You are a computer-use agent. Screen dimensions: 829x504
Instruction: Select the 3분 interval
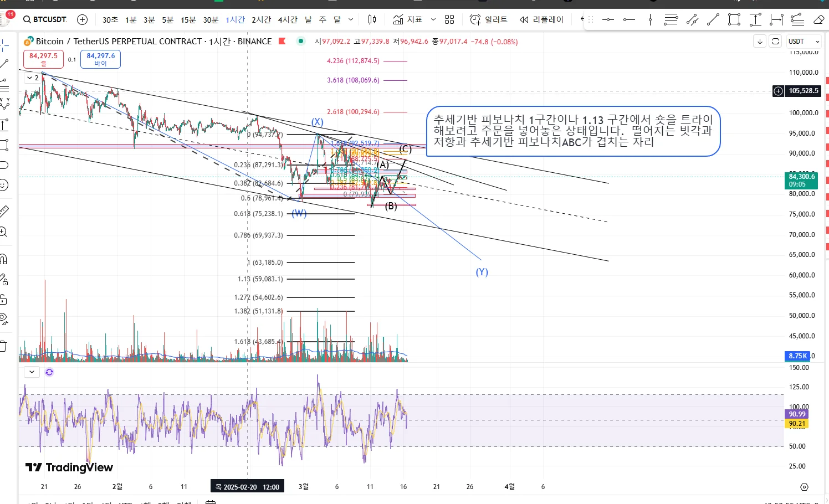pos(149,19)
